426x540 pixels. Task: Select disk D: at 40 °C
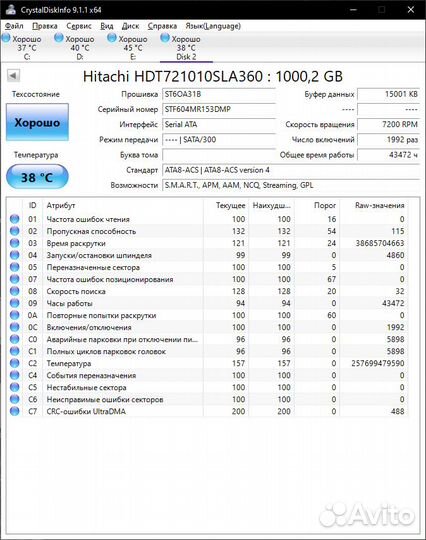76,48
